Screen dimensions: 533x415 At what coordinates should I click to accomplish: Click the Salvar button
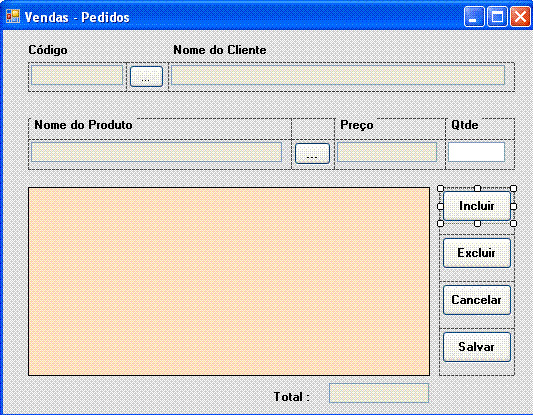477,347
